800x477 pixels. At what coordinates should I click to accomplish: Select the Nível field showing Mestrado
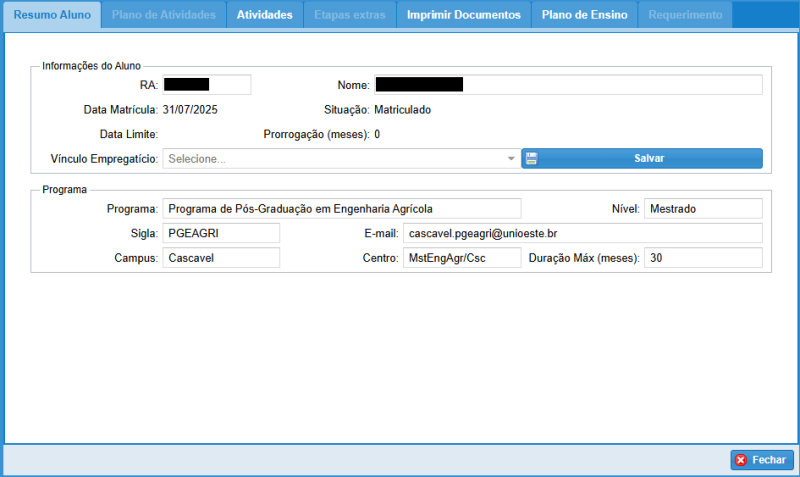(x=702, y=208)
